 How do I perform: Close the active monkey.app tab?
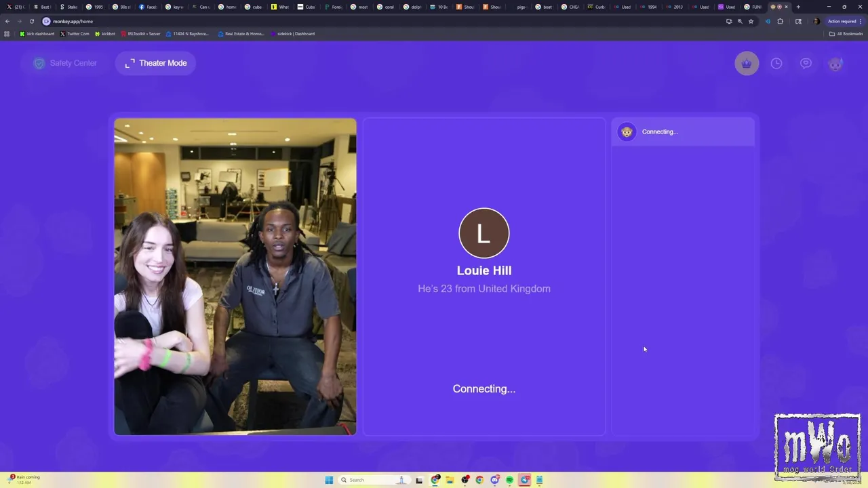tap(786, 7)
